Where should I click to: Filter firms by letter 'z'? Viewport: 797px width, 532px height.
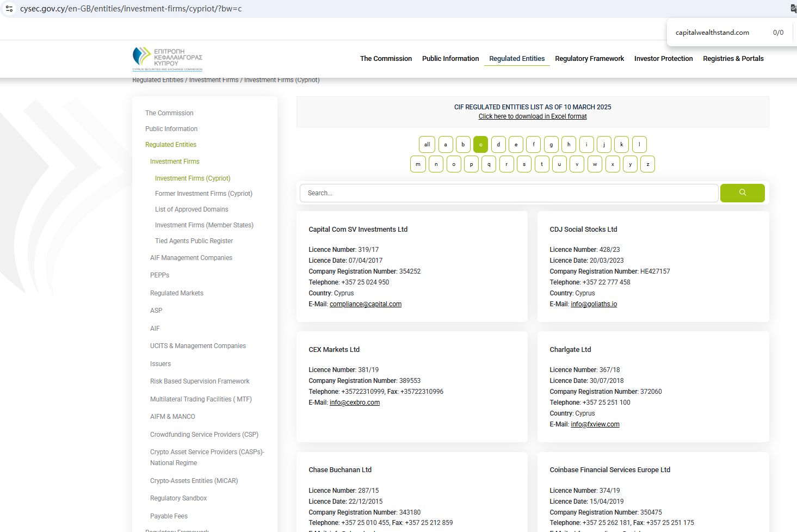click(647, 164)
